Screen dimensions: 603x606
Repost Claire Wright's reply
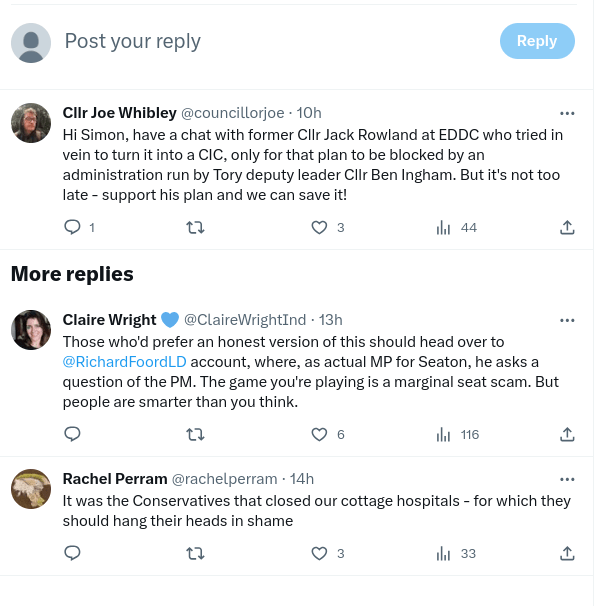click(196, 434)
